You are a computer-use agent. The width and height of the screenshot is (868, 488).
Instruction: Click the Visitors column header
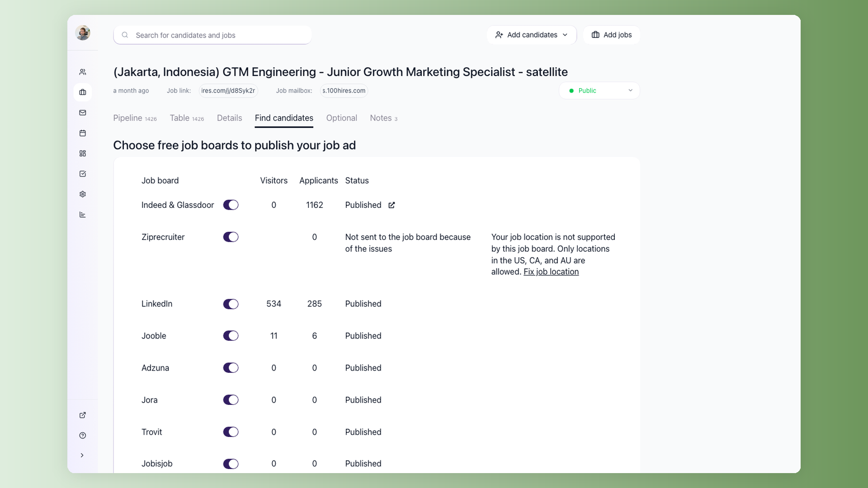pos(274,181)
